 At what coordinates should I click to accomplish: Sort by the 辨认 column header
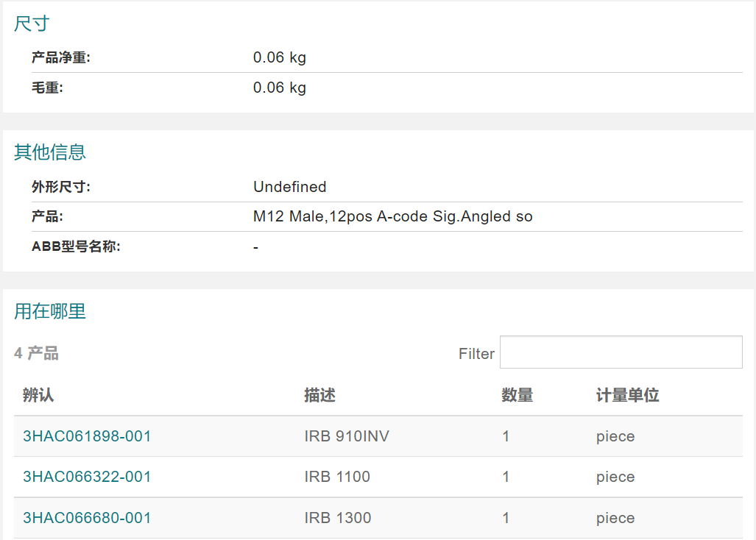click(x=38, y=395)
